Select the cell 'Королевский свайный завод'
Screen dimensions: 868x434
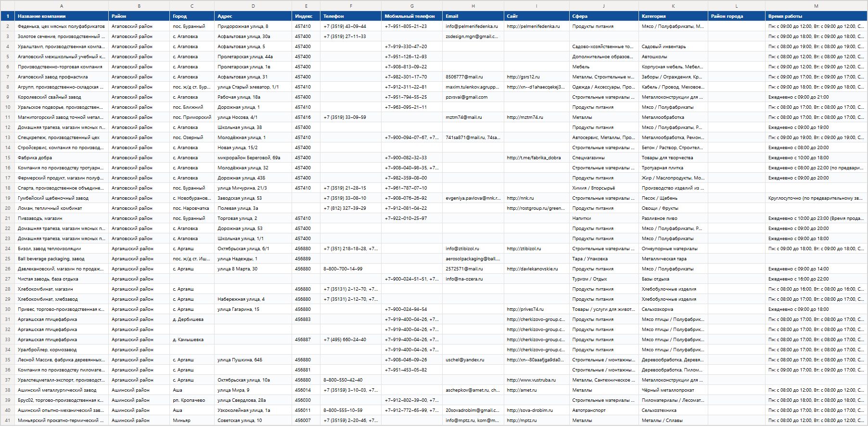pos(62,97)
